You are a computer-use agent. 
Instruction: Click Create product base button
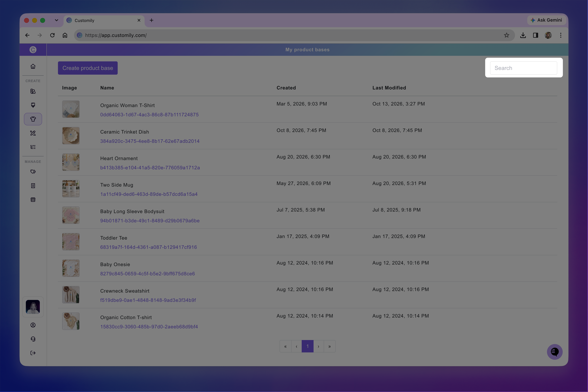(88, 68)
